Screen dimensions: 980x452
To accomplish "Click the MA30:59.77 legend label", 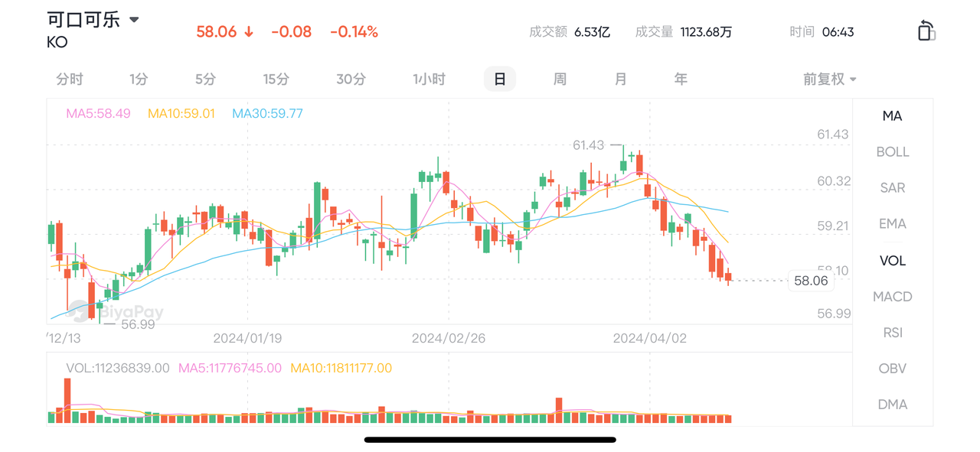I will coord(267,113).
